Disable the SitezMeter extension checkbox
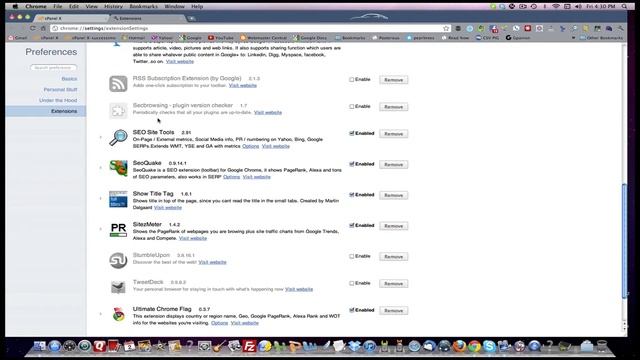Viewport: 640px width, 360px height. click(351, 225)
